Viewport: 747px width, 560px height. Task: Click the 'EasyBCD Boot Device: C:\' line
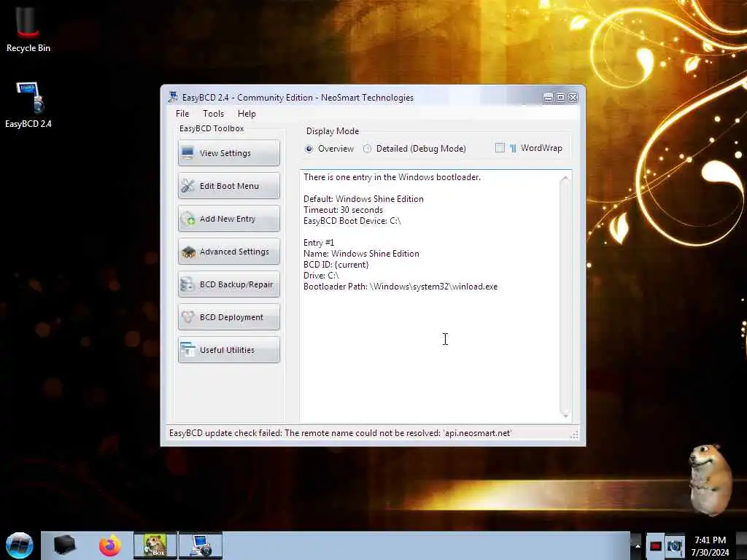pyautogui.click(x=352, y=221)
